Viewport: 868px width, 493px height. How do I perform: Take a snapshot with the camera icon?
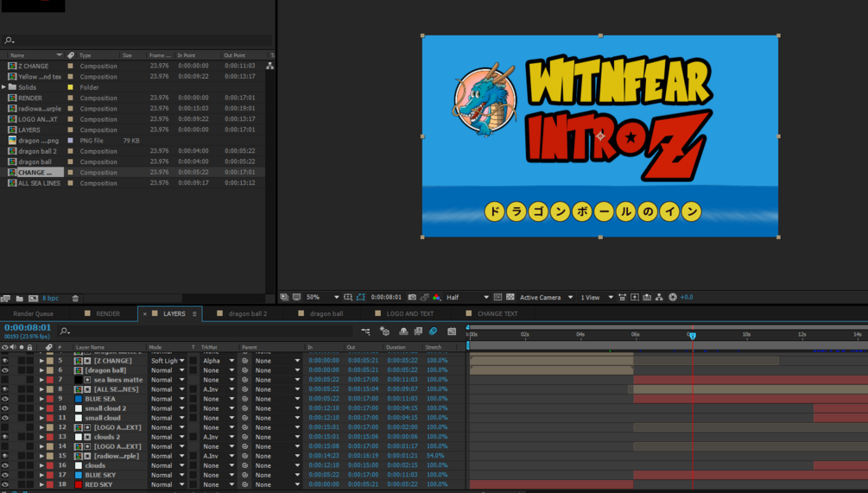click(x=412, y=297)
